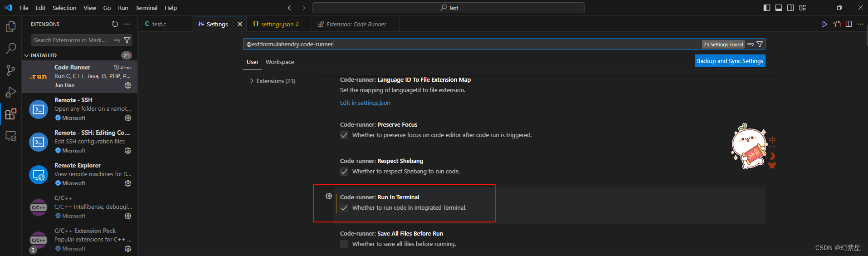This screenshot has height=256, width=868.
Task: Select the Workspace settings scope tab
Action: point(280,62)
